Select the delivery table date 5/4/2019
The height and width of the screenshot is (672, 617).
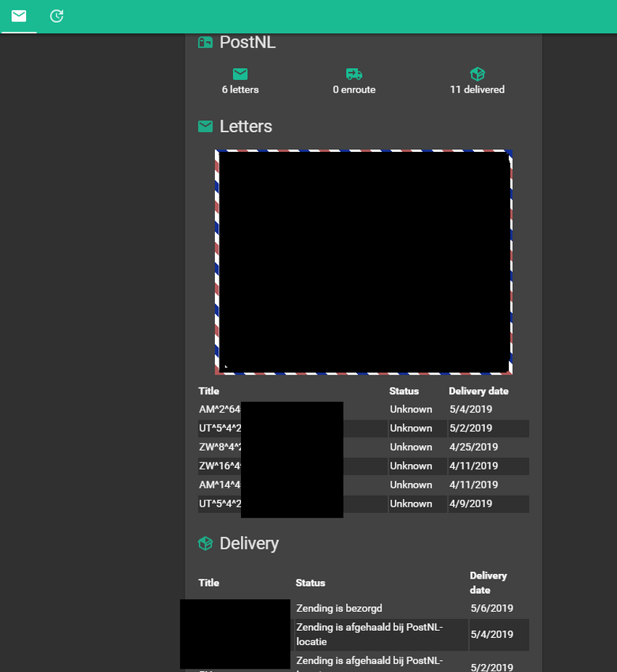coord(492,634)
